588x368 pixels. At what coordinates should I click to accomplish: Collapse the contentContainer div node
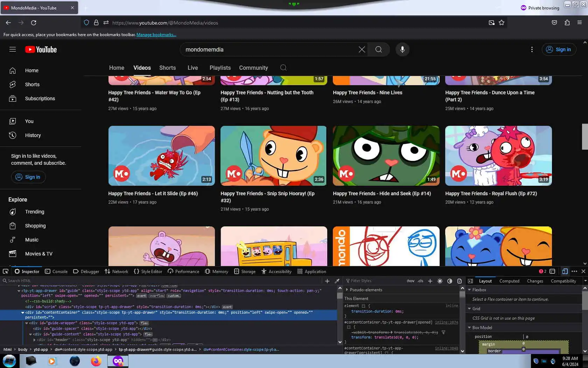[23, 312]
